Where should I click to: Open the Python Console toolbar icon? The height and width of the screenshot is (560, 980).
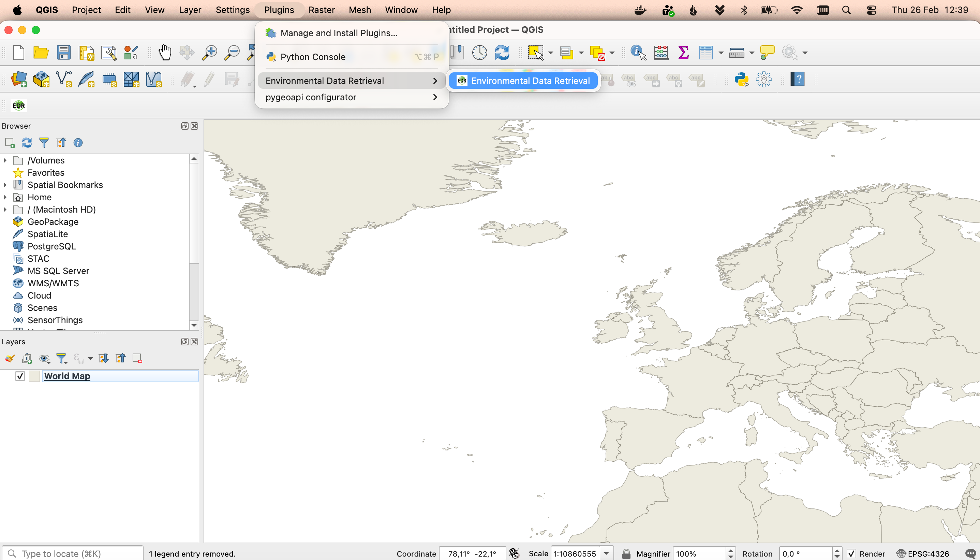coord(741,80)
